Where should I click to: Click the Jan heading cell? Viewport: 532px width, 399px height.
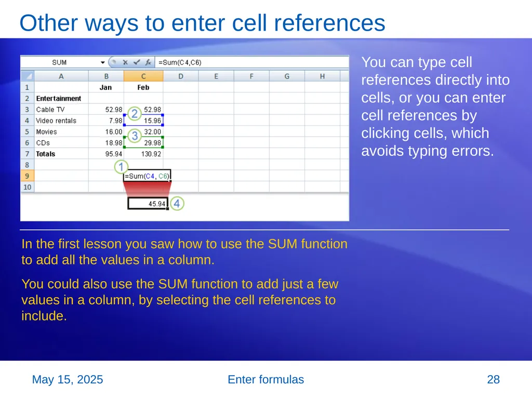pos(106,87)
